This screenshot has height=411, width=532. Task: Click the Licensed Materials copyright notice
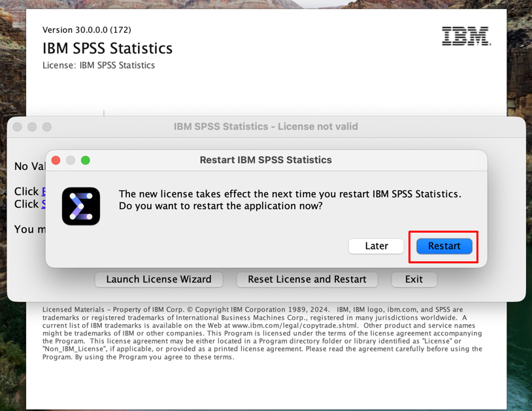click(261, 333)
